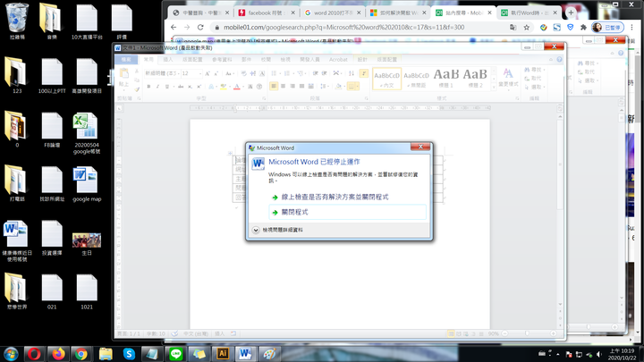
Task: Open the font size dropdown showing 12
Action: click(x=200, y=73)
